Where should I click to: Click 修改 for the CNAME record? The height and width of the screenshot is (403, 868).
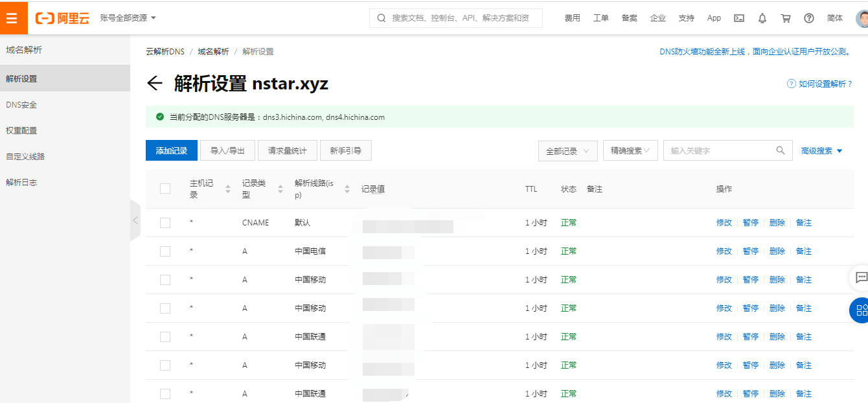[724, 223]
